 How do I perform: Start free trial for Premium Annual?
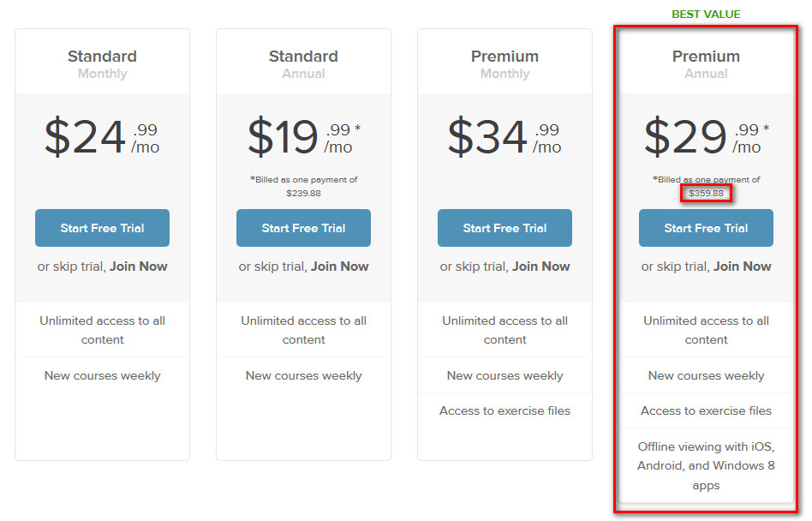[706, 228]
